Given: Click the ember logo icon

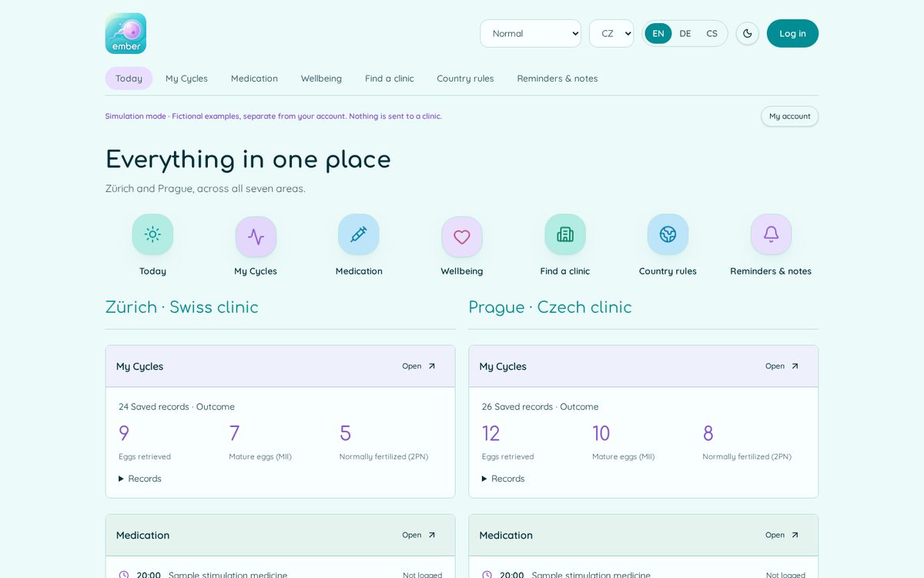Looking at the screenshot, I should (x=126, y=33).
